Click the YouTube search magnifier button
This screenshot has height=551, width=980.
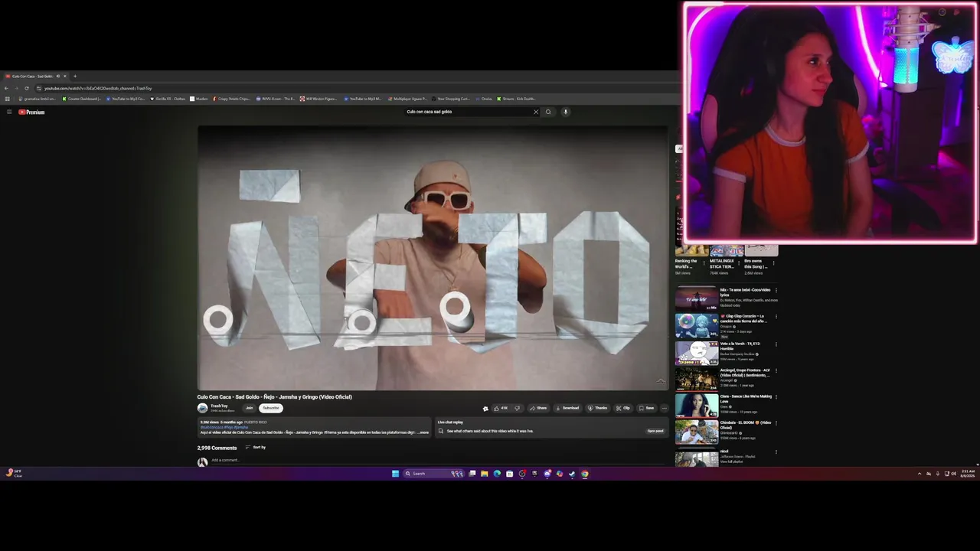tap(548, 112)
